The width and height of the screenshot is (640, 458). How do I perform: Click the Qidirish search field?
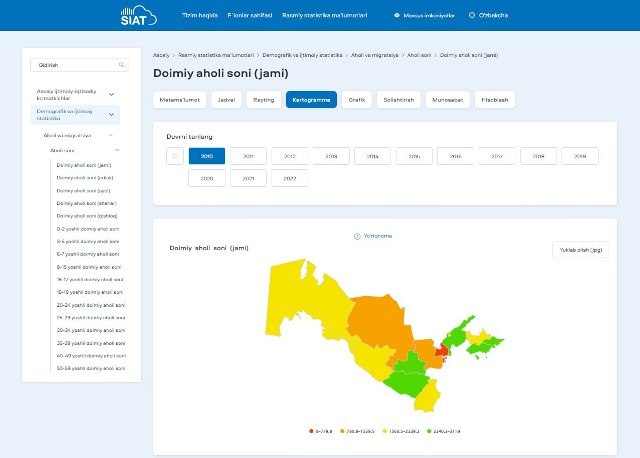coord(80,65)
